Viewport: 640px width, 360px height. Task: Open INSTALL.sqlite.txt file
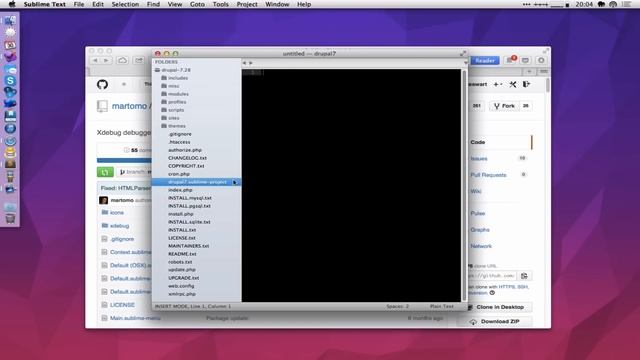(189, 222)
